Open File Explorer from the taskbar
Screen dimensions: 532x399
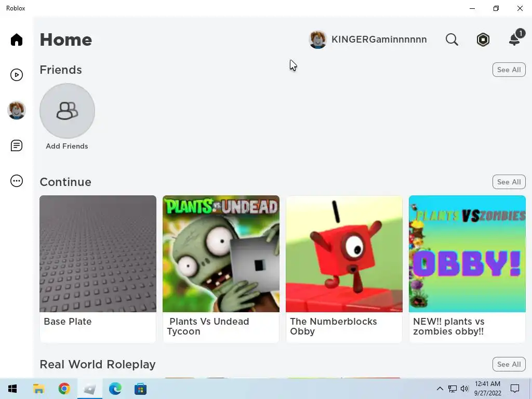[38, 389]
